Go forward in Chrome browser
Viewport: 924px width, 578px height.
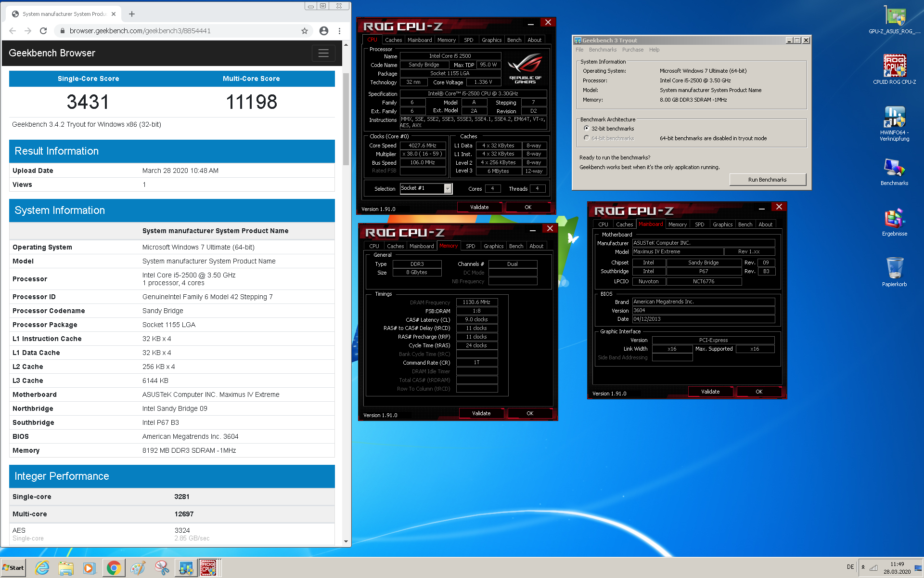click(28, 31)
